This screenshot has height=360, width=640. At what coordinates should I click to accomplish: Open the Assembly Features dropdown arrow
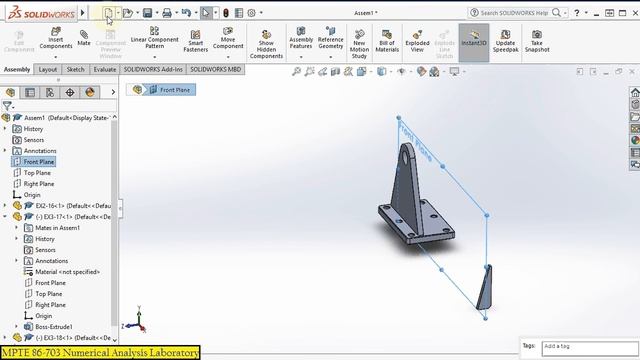tap(301, 57)
